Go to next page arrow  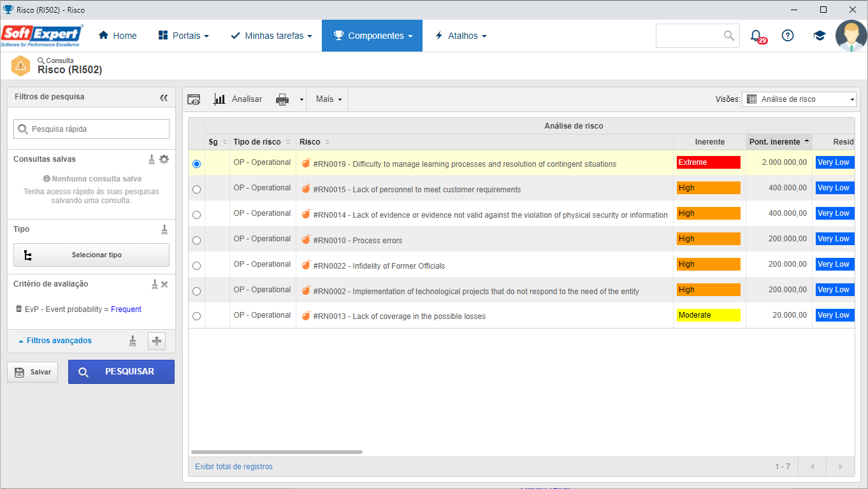pyautogui.click(x=841, y=467)
